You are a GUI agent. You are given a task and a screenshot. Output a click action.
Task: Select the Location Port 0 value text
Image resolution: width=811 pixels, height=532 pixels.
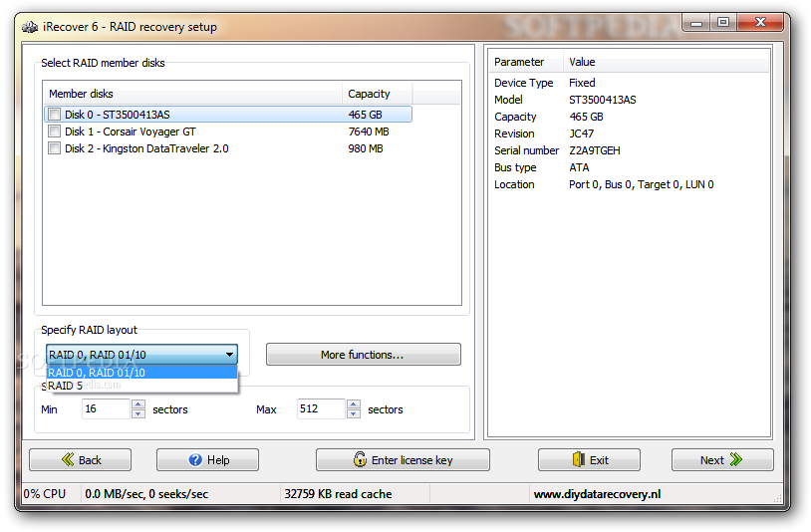(x=642, y=184)
